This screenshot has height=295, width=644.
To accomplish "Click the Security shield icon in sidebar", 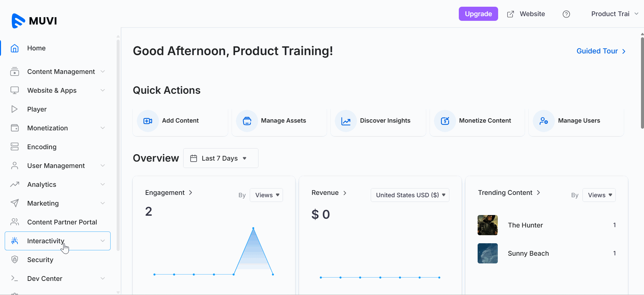I will click(x=14, y=259).
